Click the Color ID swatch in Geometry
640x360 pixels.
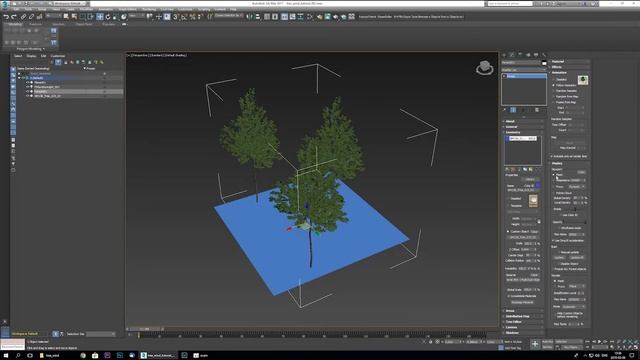[538, 185]
